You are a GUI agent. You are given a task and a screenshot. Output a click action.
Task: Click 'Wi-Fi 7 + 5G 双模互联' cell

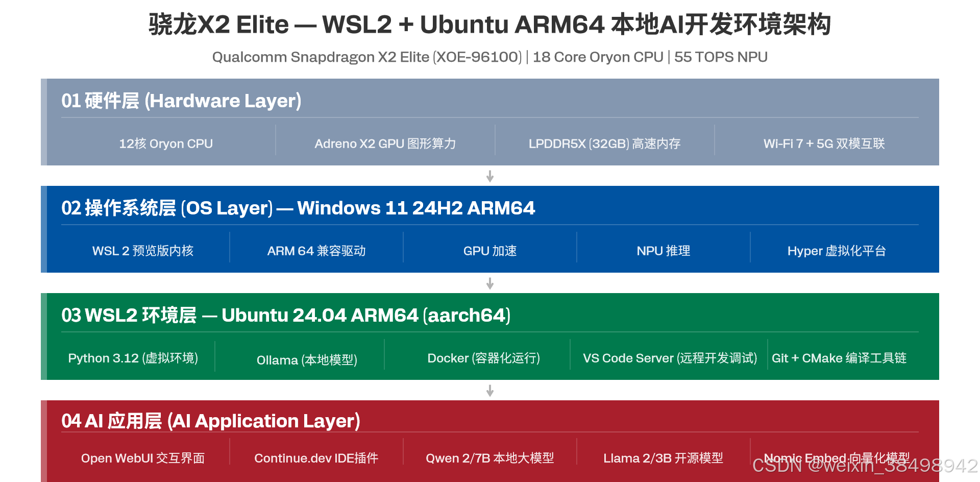[824, 143]
